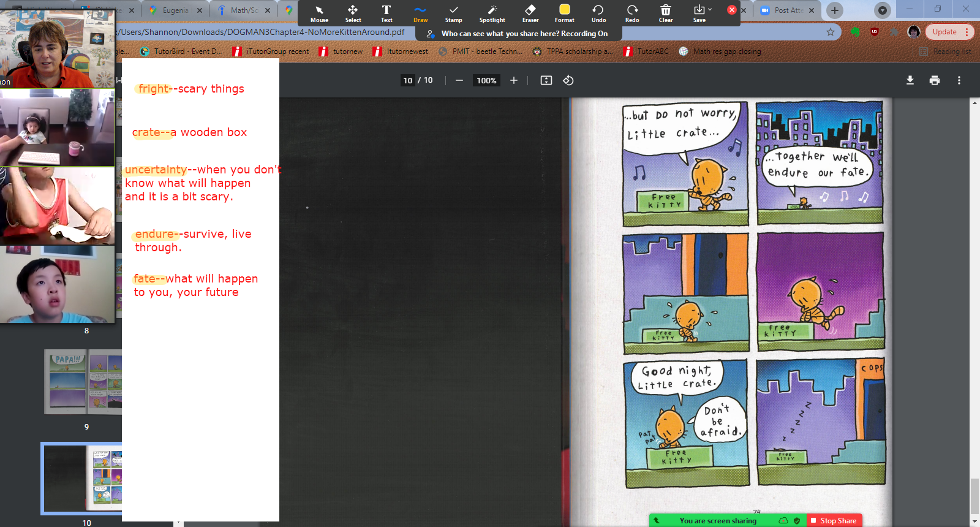Viewport: 980px width, 527px height.
Task: Undo the last annotation
Action: click(x=598, y=13)
